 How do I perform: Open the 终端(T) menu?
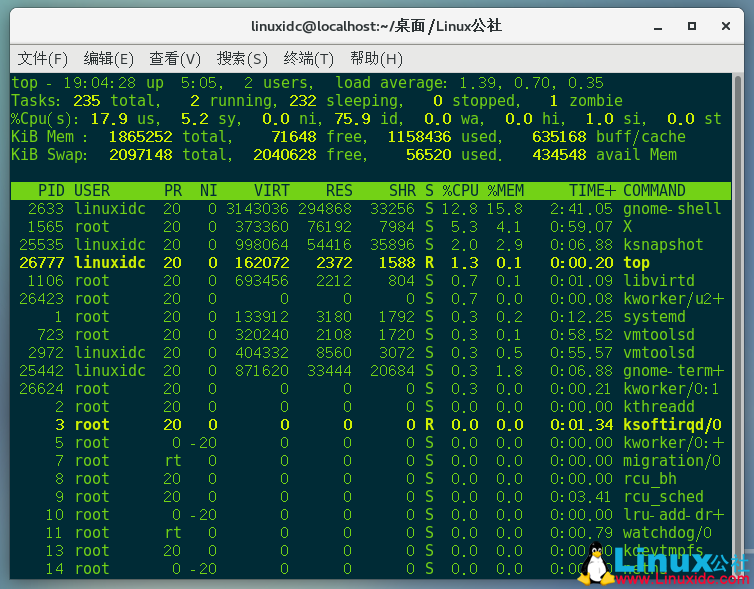[x=308, y=59]
